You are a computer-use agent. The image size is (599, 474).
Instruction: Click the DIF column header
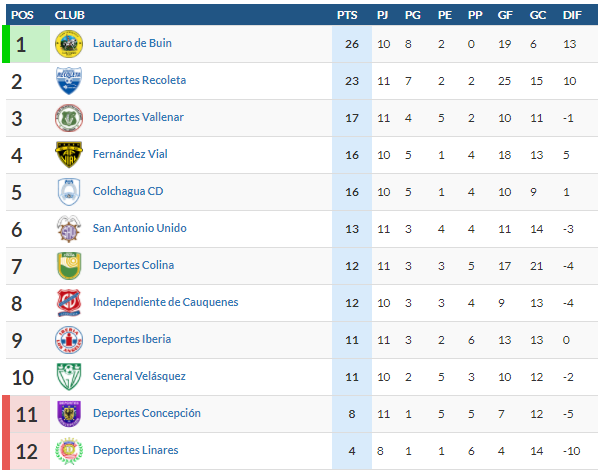tap(572, 15)
